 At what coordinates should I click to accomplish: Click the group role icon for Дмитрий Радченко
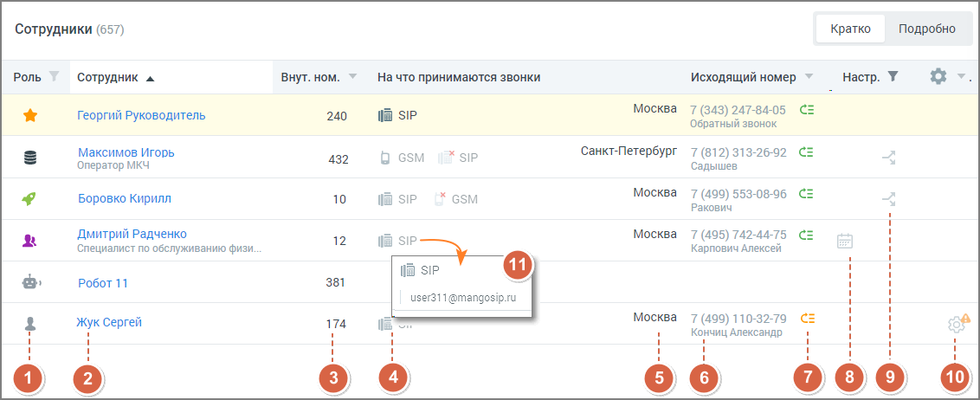pyautogui.click(x=29, y=241)
